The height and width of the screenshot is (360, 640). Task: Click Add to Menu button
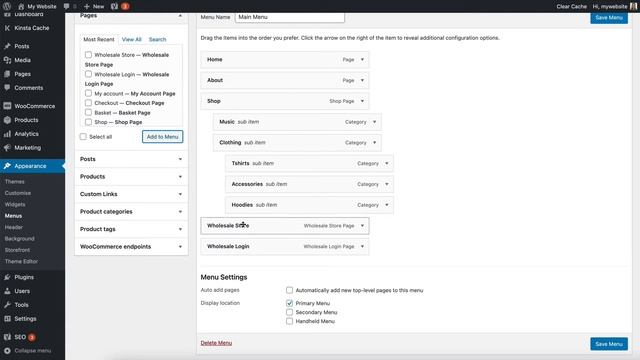[x=162, y=137]
